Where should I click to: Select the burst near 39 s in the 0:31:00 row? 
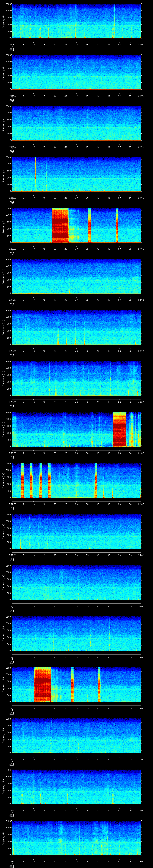tap(96, 481)
